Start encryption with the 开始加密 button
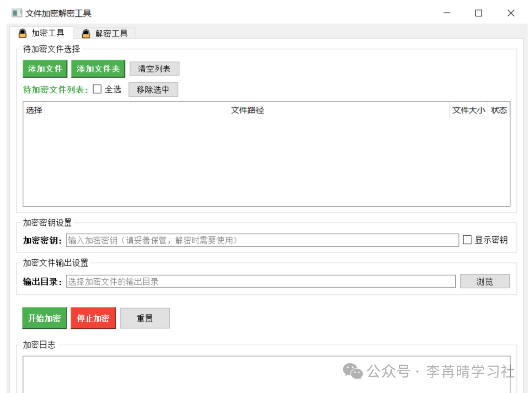 (44, 319)
